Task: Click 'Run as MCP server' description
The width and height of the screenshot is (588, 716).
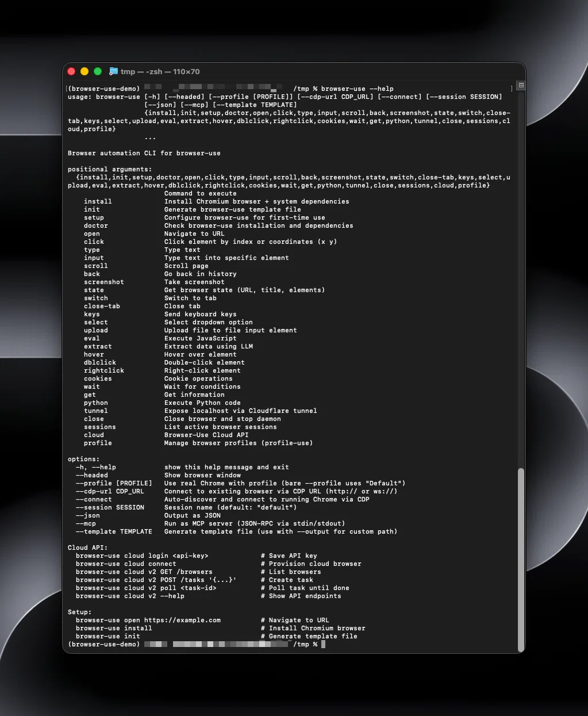Action: (x=255, y=523)
